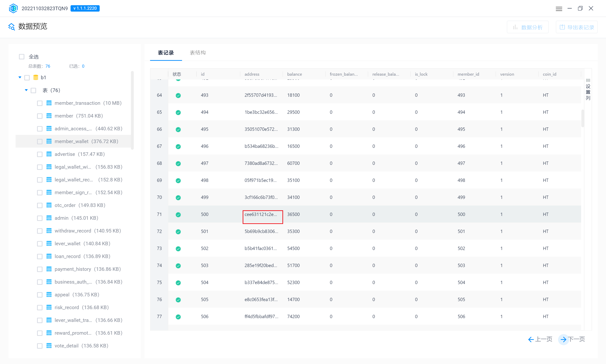Click the address column header
Image resolution: width=606 pixels, height=364 pixels.
252,74
